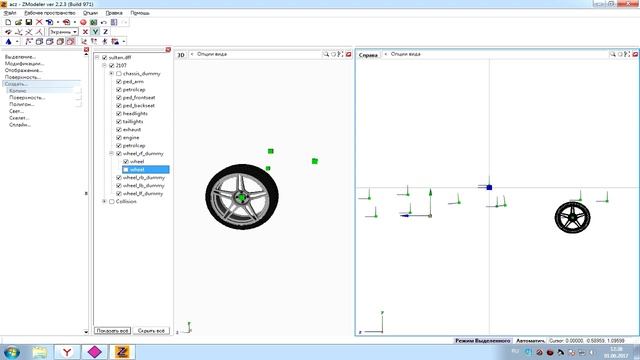The height and width of the screenshot is (360, 640).
Task: Toggle the Z axis button
Action: coord(105,31)
